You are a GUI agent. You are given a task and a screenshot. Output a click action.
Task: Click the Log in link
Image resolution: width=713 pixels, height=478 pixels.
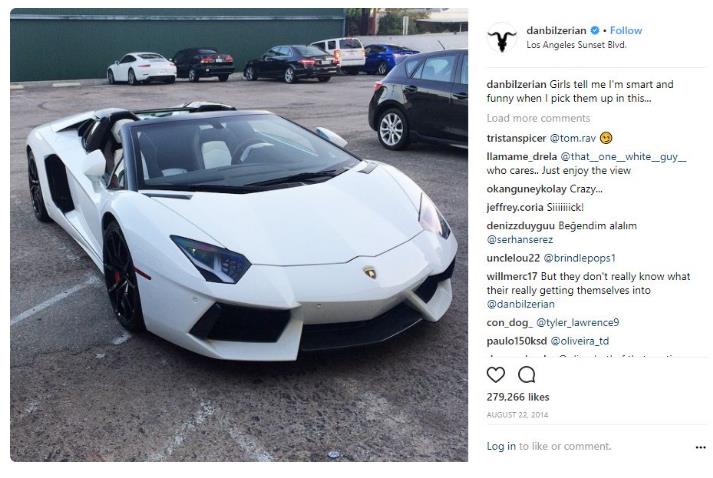coord(501,446)
